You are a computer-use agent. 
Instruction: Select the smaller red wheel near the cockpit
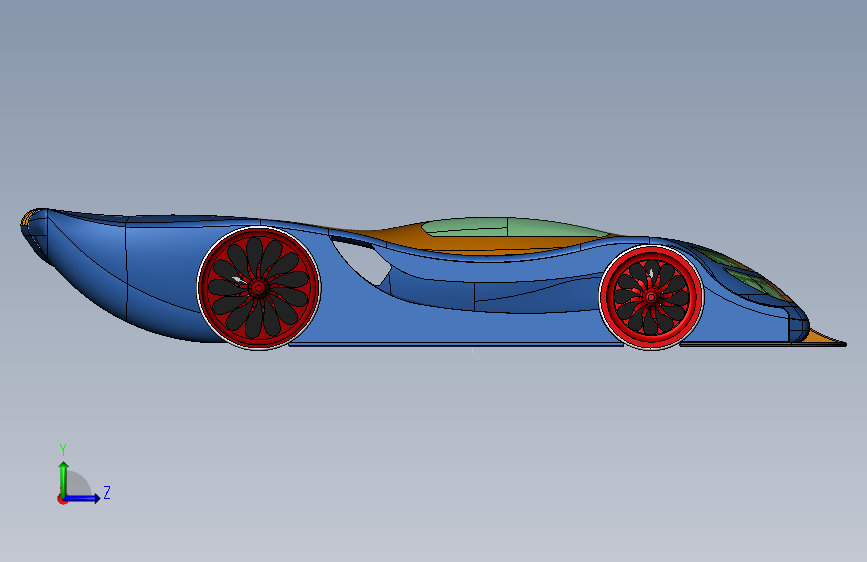tap(651, 298)
